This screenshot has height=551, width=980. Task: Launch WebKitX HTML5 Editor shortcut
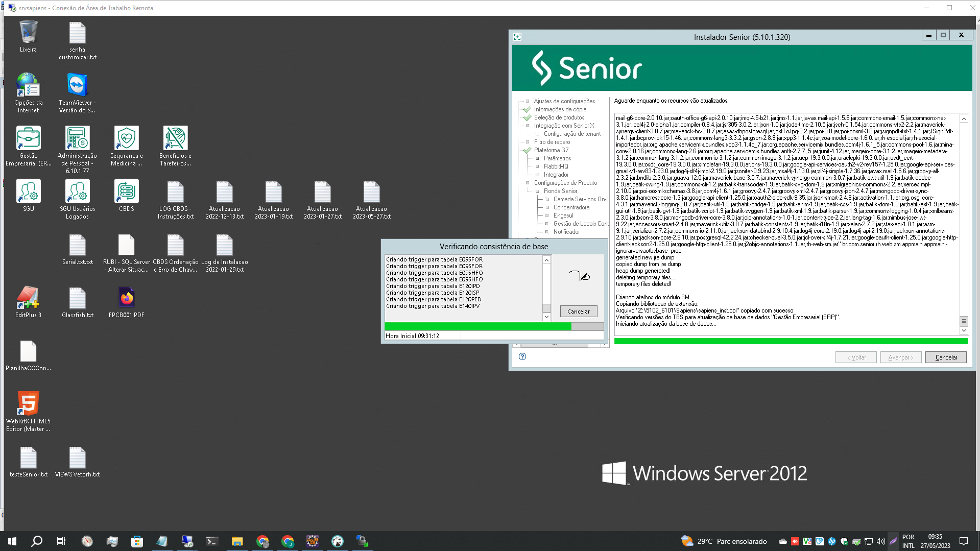(x=28, y=411)
